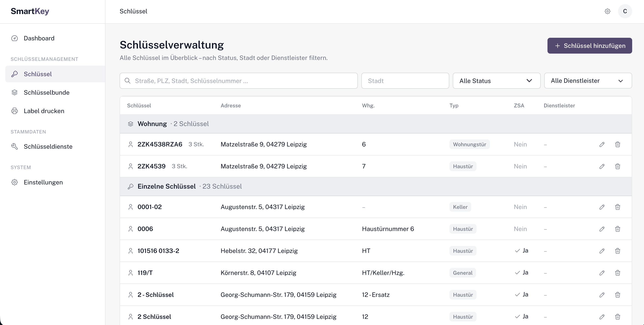Click the edit pencil for key 2ZK4538RZA6
Viewport: 644px width, 325px height.
click(x=602, y=144)
